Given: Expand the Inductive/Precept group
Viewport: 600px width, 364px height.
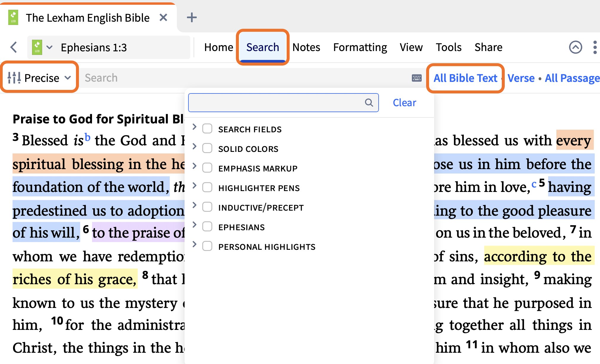Looking at the screenshot, I should coord(194,205).
